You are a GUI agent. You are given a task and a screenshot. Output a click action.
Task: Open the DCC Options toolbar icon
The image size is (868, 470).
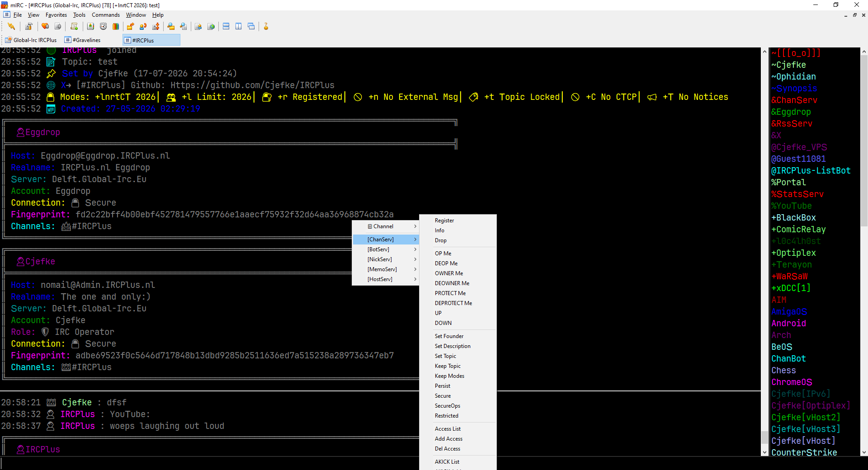pos(156,26)
